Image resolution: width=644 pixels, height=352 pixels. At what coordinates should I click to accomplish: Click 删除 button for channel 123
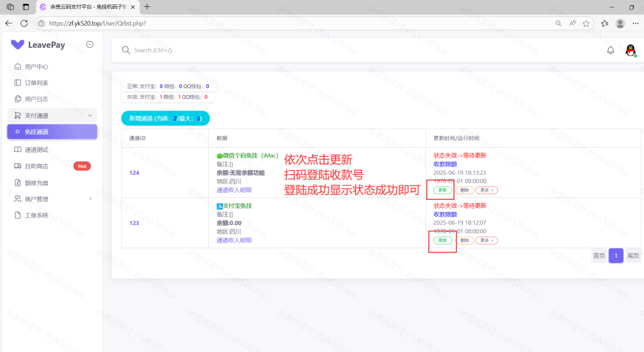pyautogui.click(x=464, y=240)
